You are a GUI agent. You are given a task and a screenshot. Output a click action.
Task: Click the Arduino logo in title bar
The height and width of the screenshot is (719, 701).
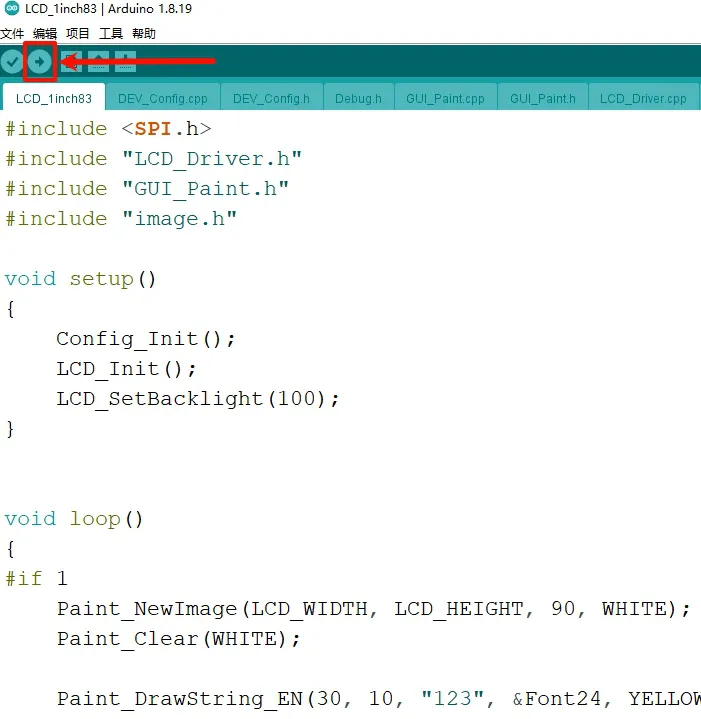point(12,8)
